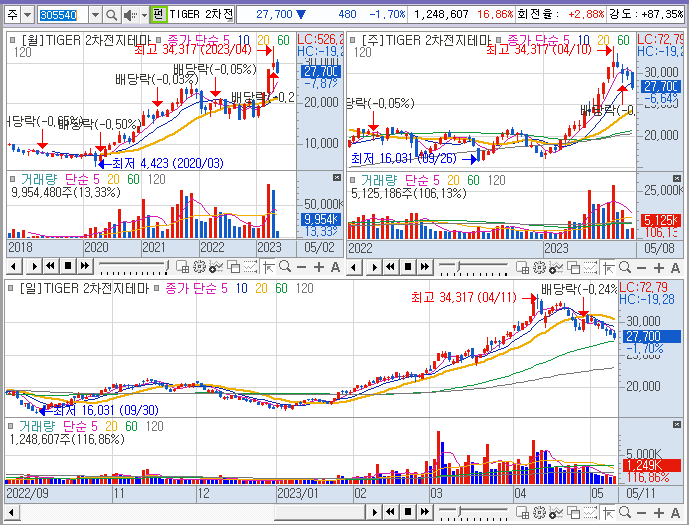
Task: Step weekly chart one bar forward
Action: coord(374,267)
